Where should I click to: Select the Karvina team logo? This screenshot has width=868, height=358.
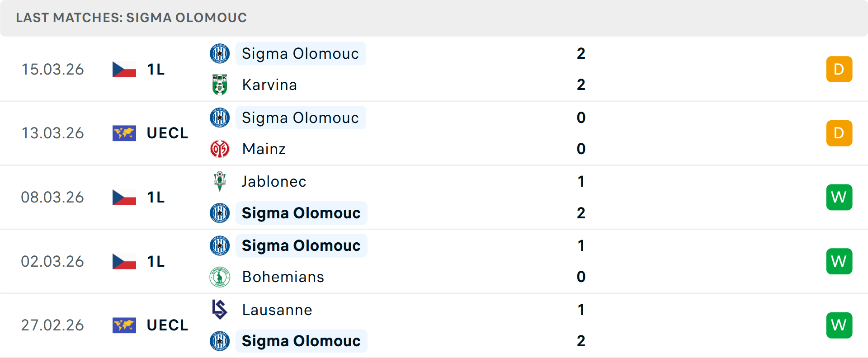point(220,85)
